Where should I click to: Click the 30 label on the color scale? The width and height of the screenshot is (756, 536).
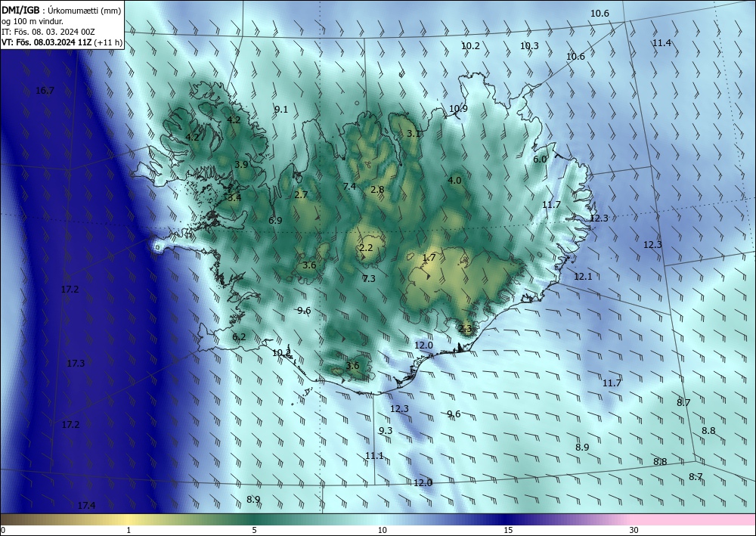pyautogui.click(x=634, y=530)
